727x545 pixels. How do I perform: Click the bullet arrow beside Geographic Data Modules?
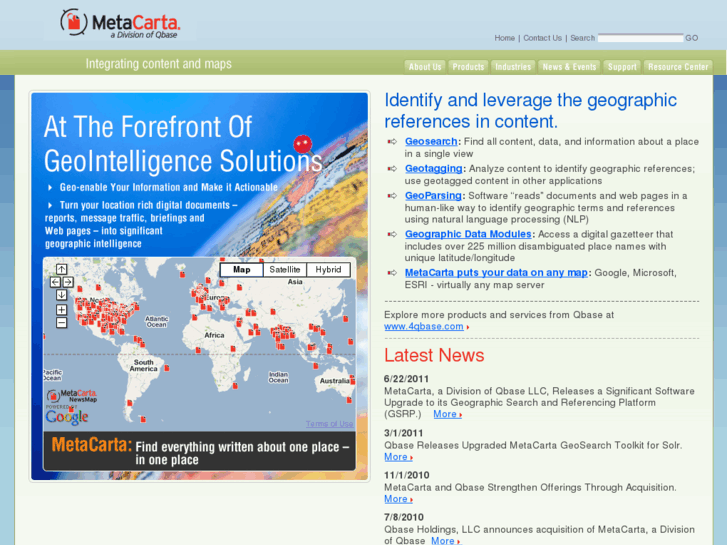(x=392, y=234)
